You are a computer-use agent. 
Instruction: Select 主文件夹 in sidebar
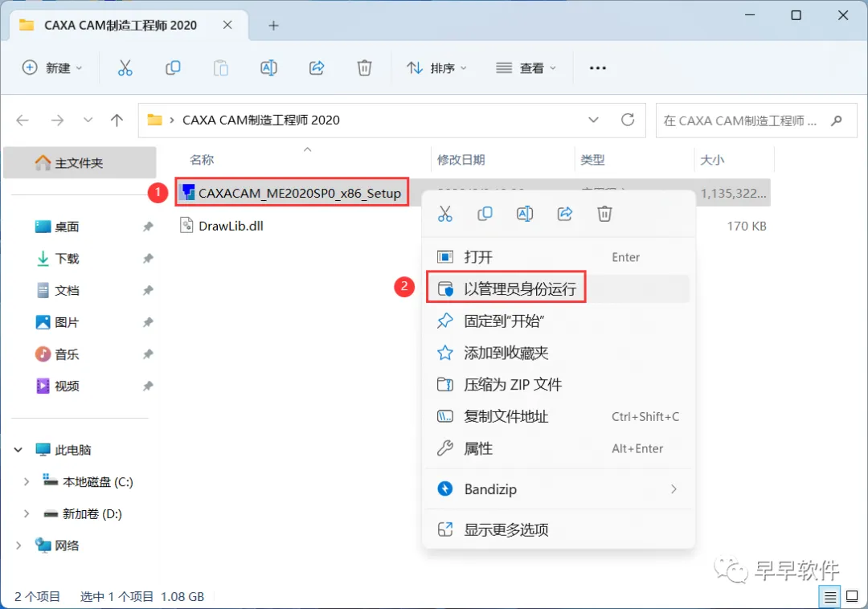pos(80,162)
